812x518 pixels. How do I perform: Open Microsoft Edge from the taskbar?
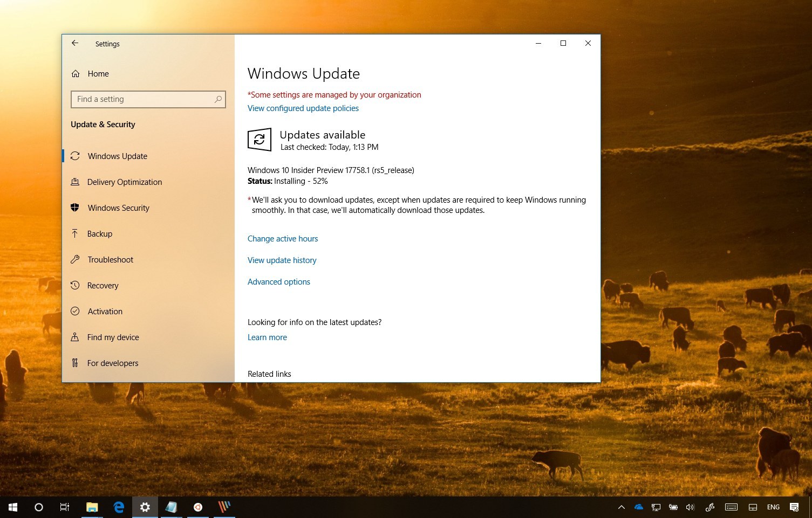(118, 507)
